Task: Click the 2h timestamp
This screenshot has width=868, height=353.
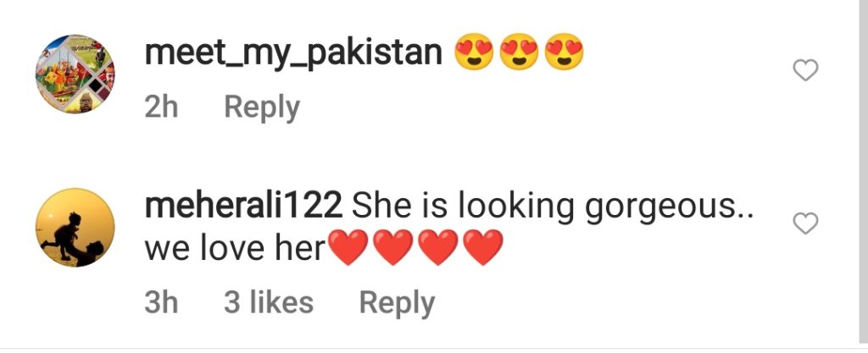Action: [x=161, y=107]
